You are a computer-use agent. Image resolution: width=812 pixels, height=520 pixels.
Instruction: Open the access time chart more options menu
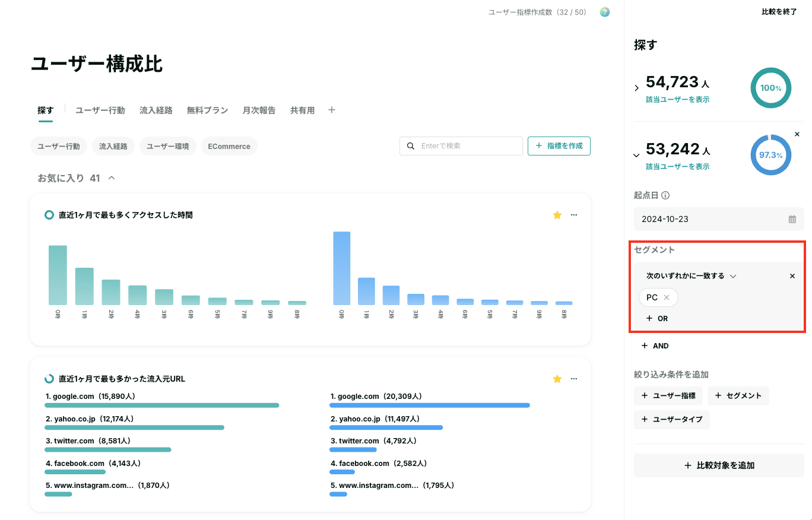click(x=573, y=215)
